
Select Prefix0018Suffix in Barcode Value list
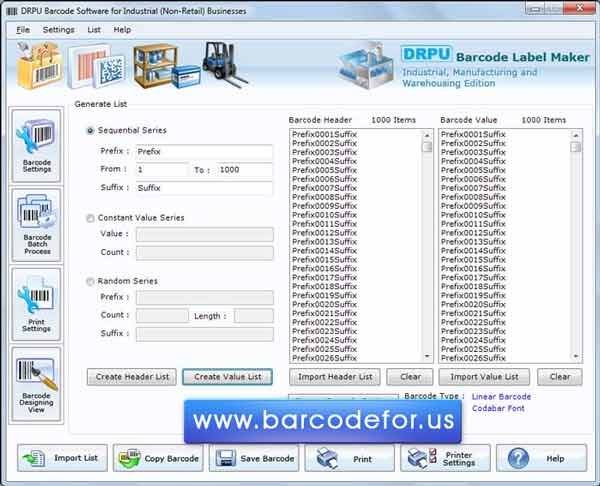[x=473, y=287]
